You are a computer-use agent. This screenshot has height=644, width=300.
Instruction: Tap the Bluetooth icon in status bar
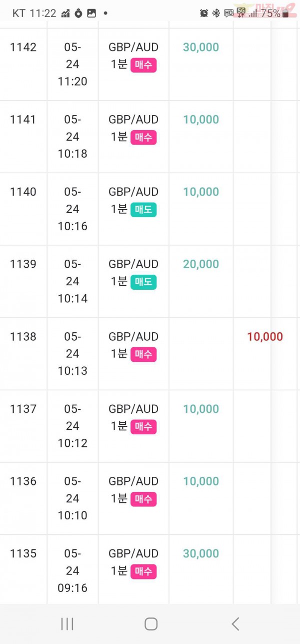pyautogui.click(x=216, y=14)
